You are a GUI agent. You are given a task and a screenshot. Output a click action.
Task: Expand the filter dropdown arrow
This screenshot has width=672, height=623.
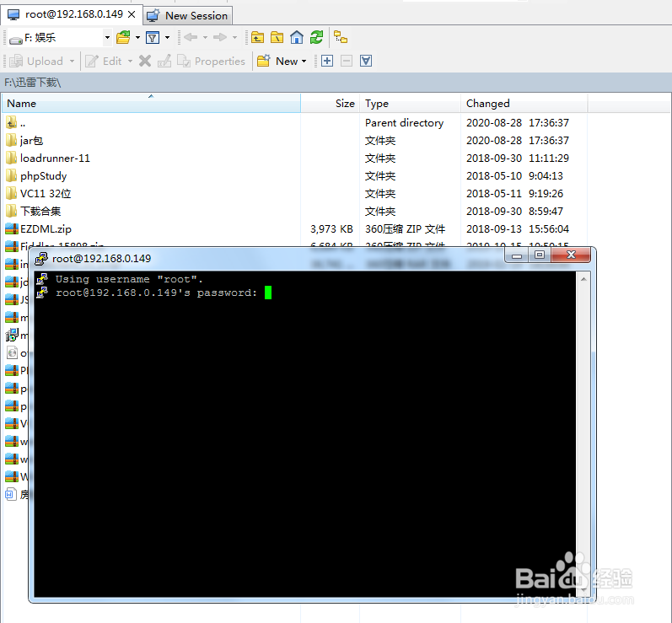(x=167, y=38)
